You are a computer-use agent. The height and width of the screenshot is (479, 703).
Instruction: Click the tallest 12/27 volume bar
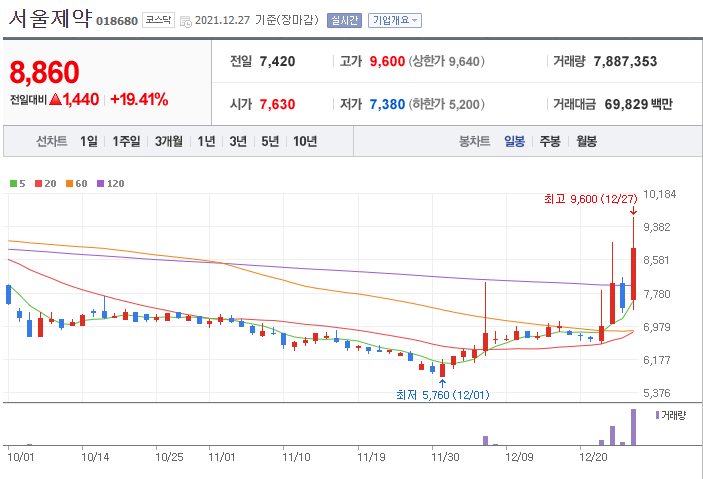pos(633,427)
